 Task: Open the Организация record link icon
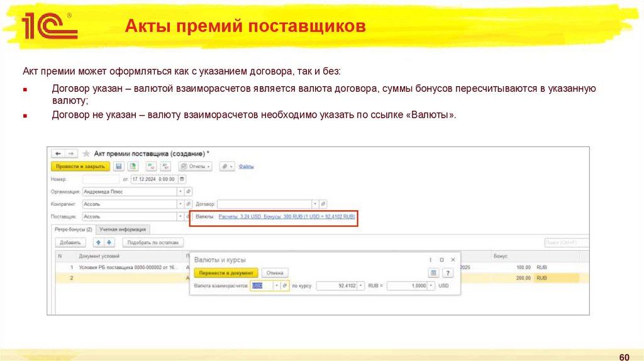tap(189, 191)
